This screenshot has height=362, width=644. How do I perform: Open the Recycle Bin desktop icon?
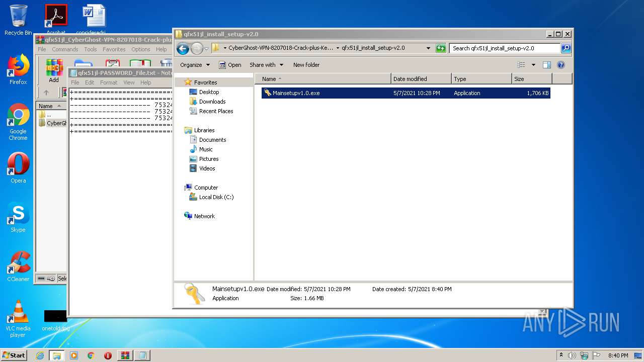[x=18, y=20]
